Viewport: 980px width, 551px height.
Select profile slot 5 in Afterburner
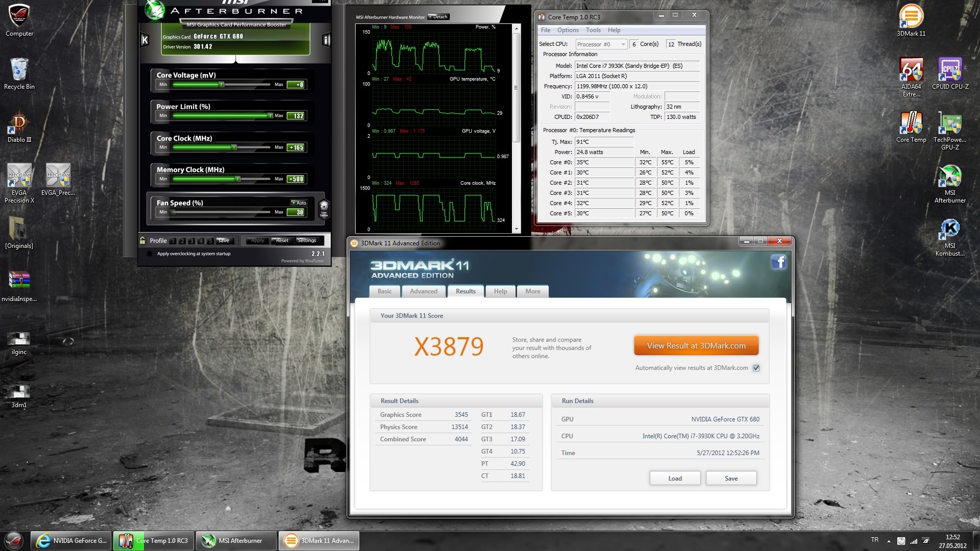pyautogui.click(x=210, y=241)
